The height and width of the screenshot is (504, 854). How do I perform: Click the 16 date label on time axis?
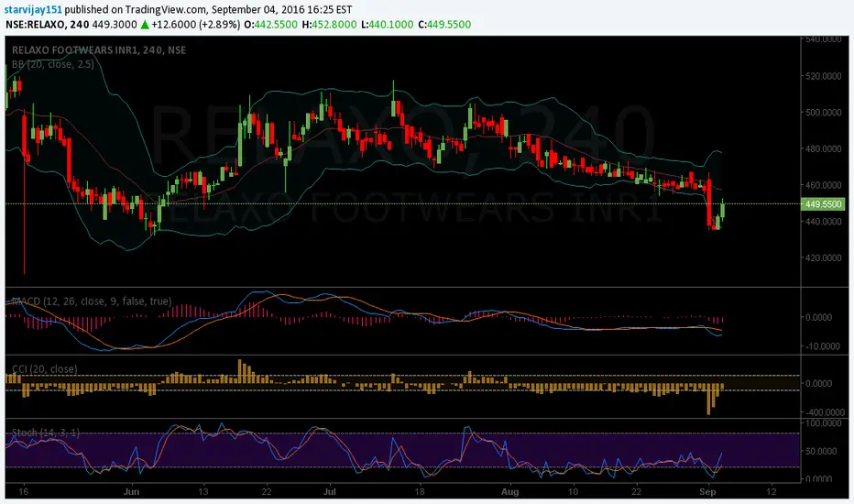pos(23,491)
